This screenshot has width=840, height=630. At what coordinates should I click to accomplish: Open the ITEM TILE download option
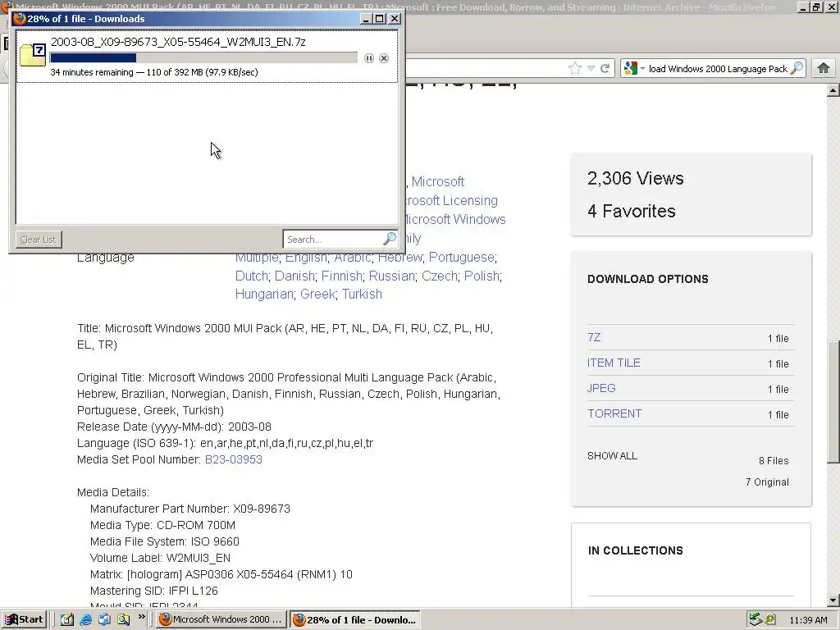click(614, 363)
